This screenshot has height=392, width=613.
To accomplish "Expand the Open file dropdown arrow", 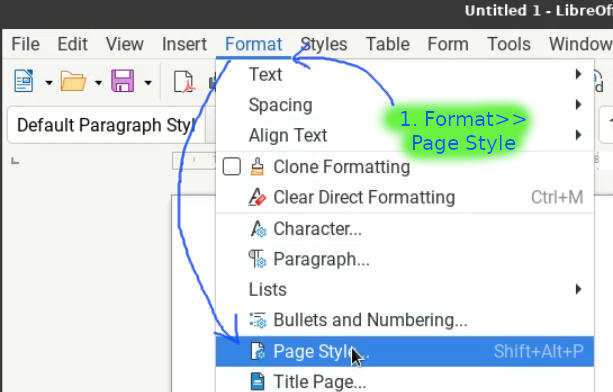I will [98, 82].
